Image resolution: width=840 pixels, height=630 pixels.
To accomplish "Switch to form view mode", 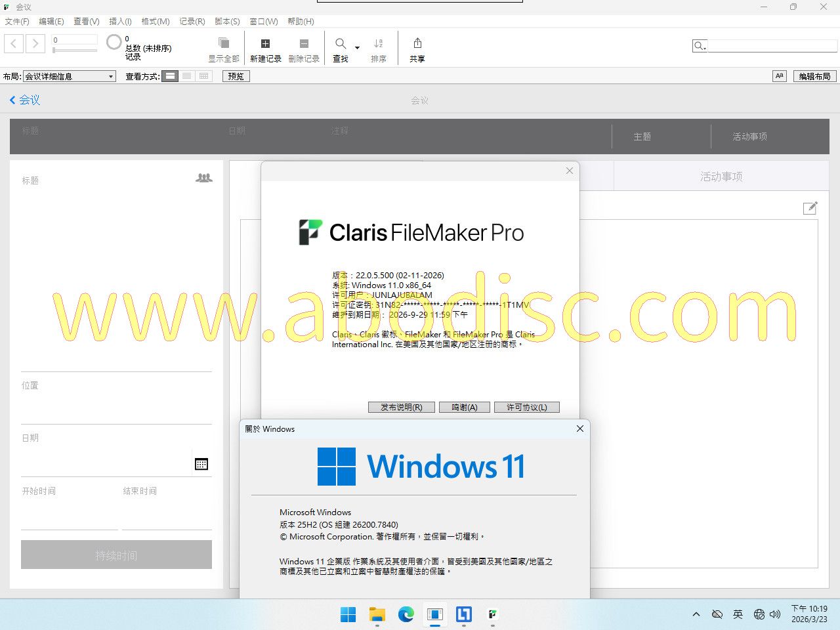I will coord(170,76).
